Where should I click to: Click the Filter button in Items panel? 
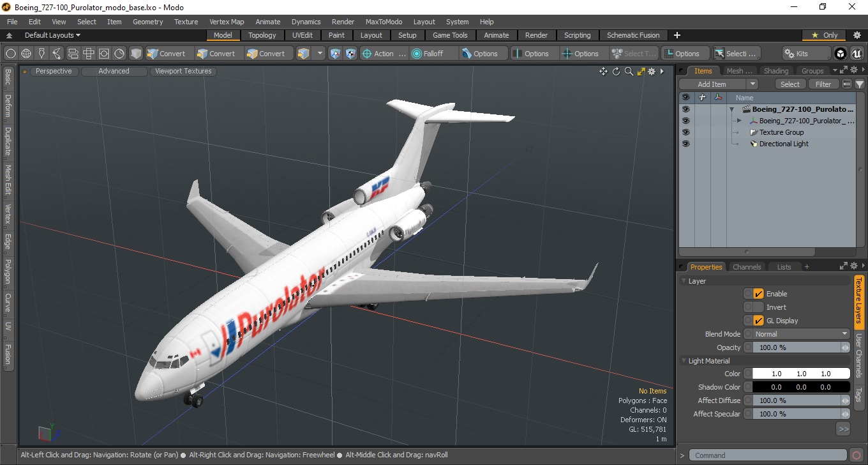pyautogui.click(x=823, y=84)
